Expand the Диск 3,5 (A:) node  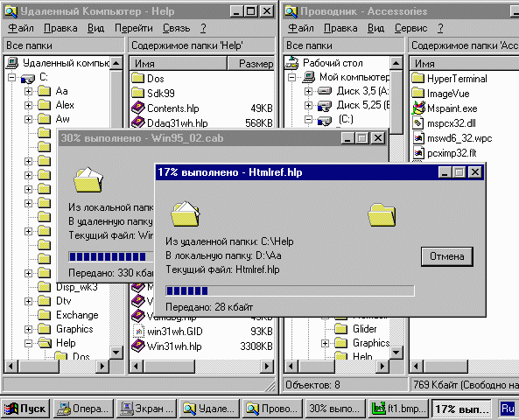coord(308,91)
